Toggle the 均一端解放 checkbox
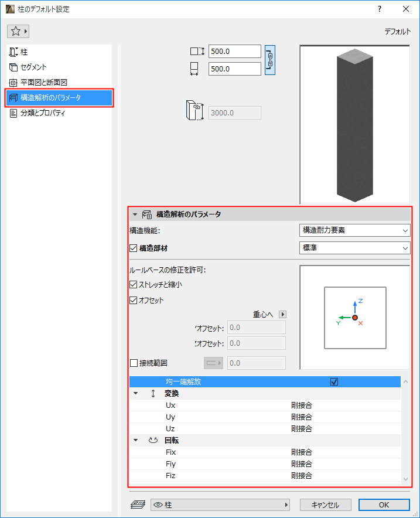The height and width of the screenshot is (518, 420). (x=334, y=382)
